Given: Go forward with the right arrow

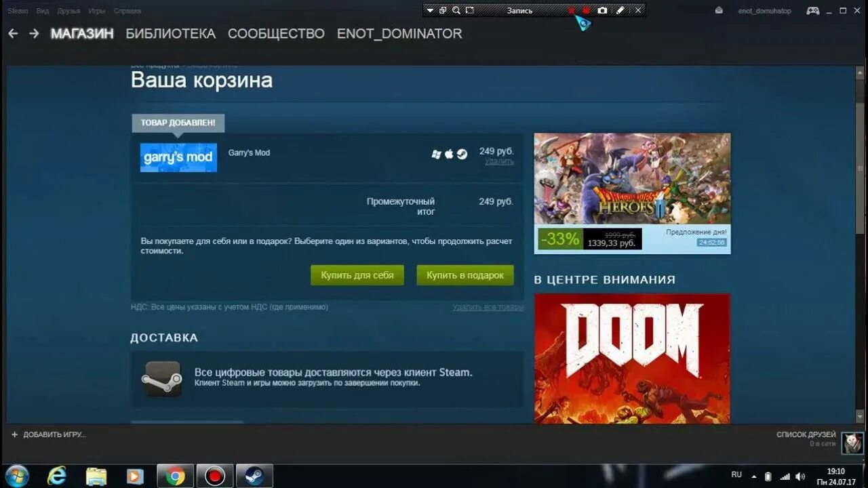Looking at the screenshot, I should pyautogui.click(x=34, y=33).
